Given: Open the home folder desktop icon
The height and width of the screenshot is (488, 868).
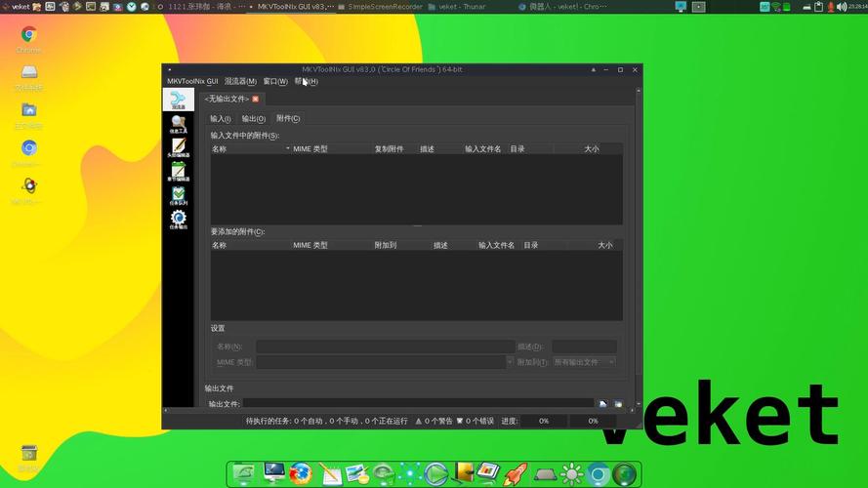Looking at the screenshot, I should pyautogui.click(x=28, y=115).
